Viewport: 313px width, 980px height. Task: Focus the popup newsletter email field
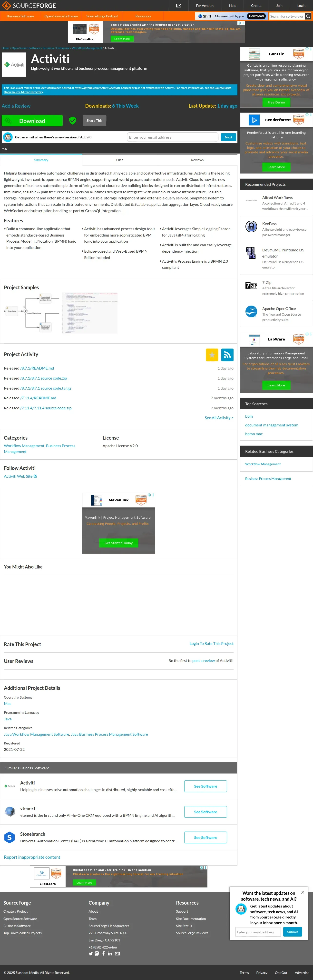258,932
